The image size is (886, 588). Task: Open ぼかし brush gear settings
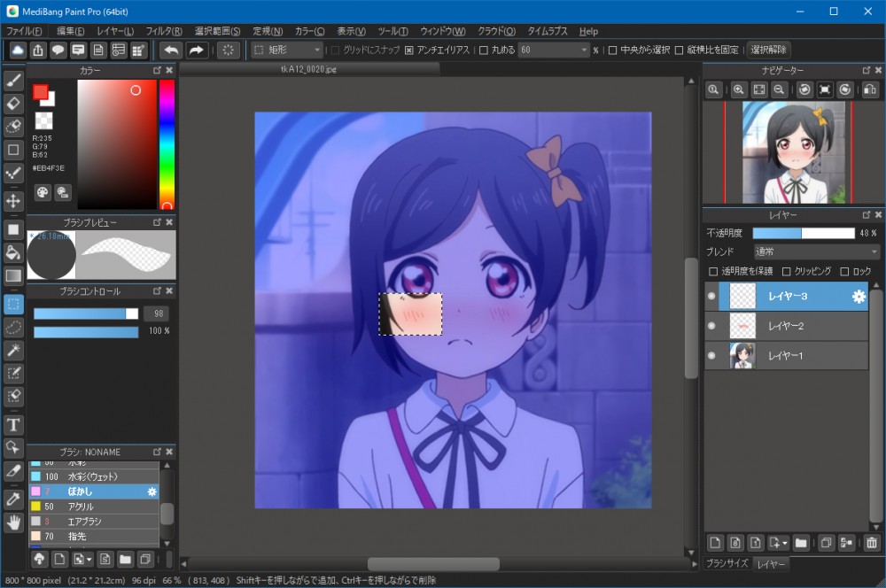(x=152, y=492)
